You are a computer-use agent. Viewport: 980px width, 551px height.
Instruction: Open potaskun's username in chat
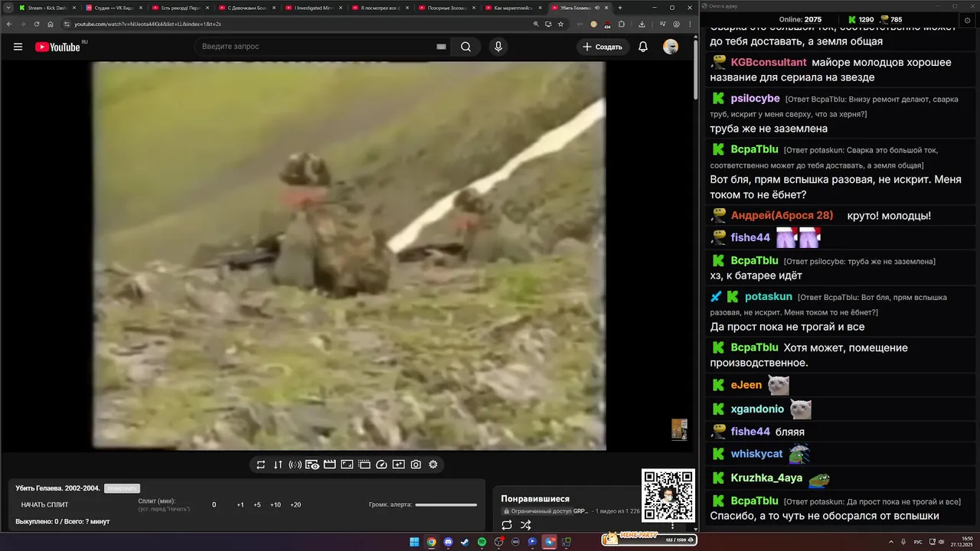tap(769, 296)
